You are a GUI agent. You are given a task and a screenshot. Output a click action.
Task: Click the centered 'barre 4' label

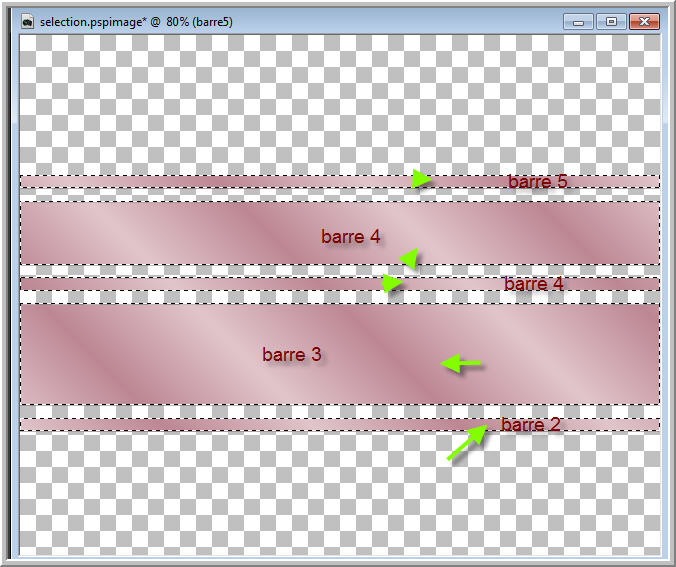click(351, 237)
